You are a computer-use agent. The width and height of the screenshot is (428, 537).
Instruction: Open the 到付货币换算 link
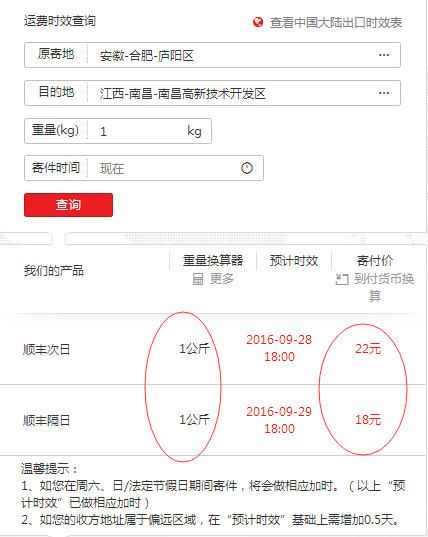pyautogui.click(x=383, y=287)
